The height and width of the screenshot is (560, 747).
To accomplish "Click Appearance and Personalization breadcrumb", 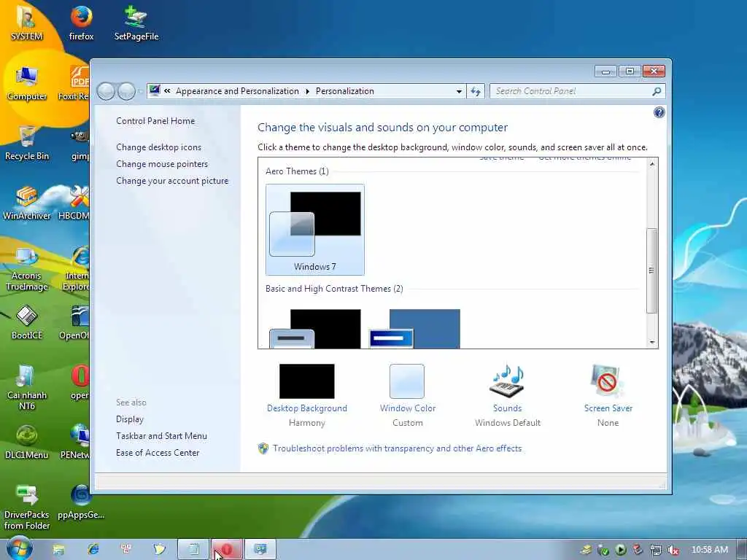I will pos(237,91).
